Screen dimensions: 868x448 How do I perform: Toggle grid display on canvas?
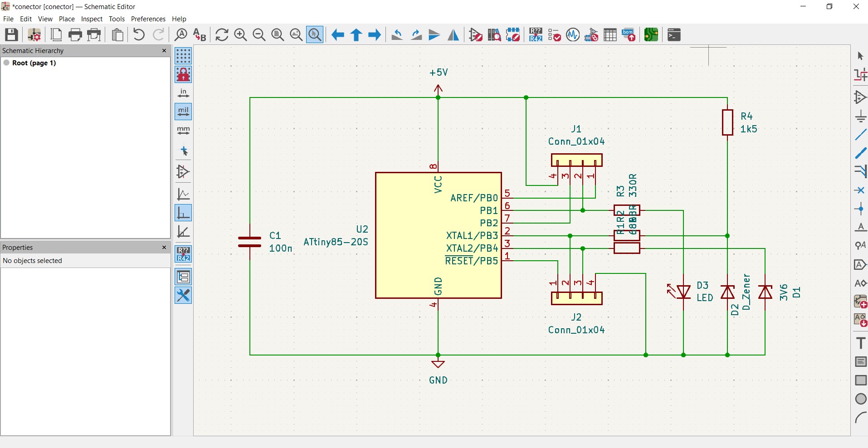point(183,56)
